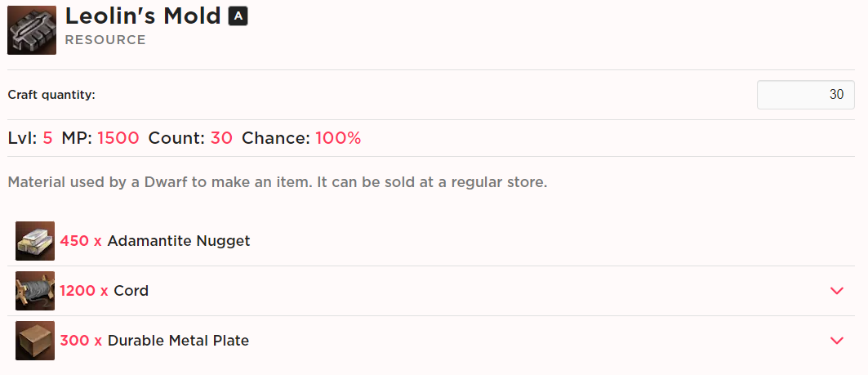Select the Durable Metal Plate name
The width and height of the screenshot is (868, 375).
178,341
